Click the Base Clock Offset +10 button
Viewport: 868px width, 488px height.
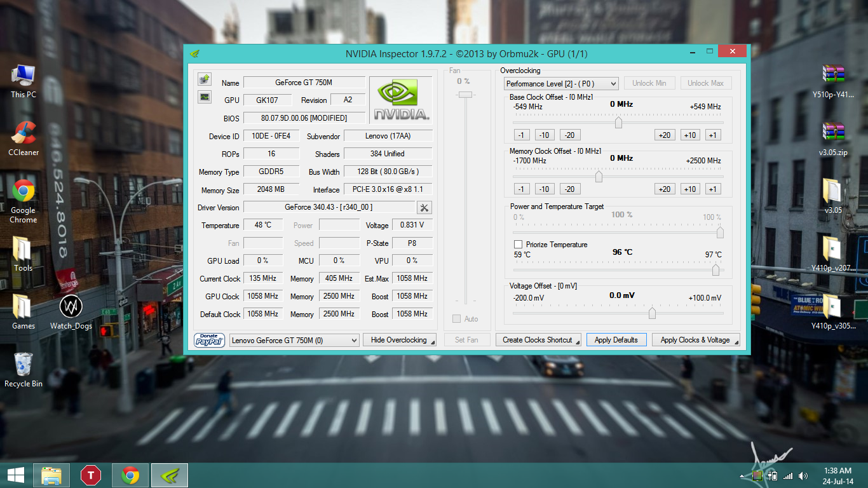point(690,135)
